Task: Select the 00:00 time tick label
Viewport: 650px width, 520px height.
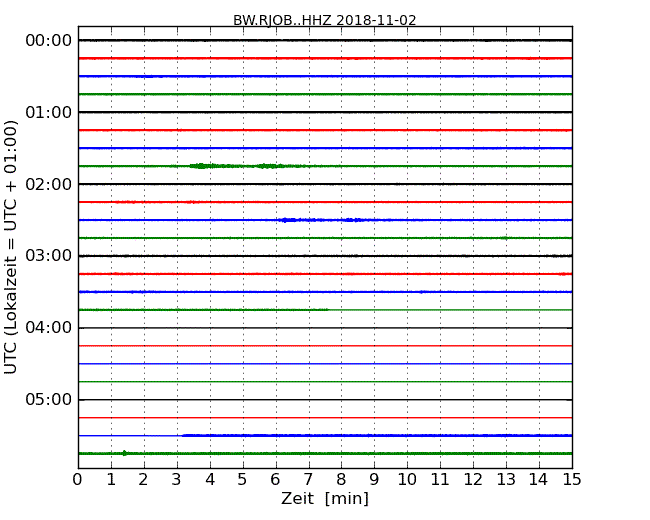Action: tap(49, 41)
